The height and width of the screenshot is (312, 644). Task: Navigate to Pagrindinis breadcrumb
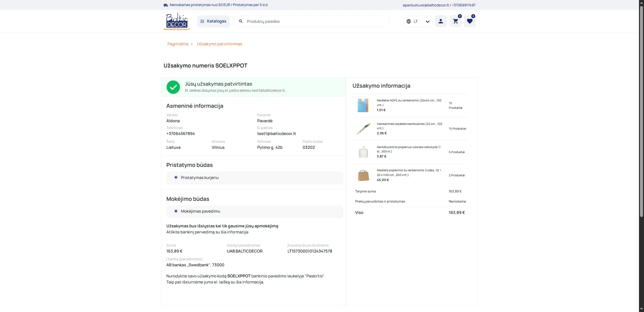point(178,44)
